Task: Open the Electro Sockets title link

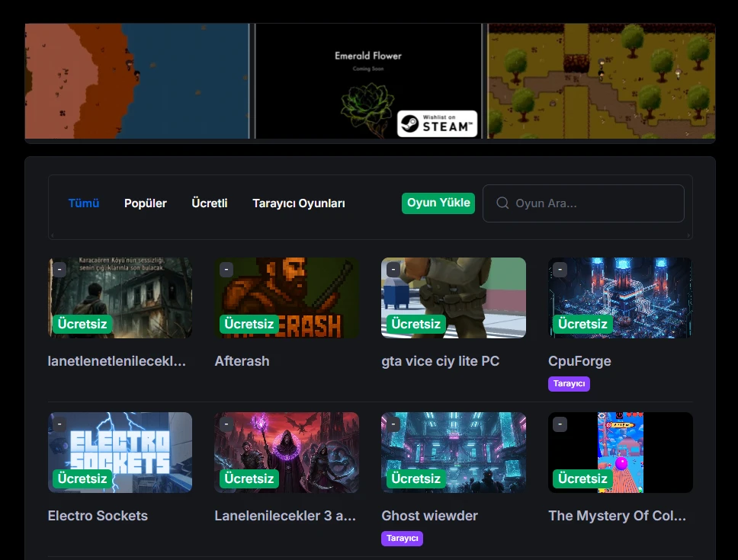Action: point(98,516)
